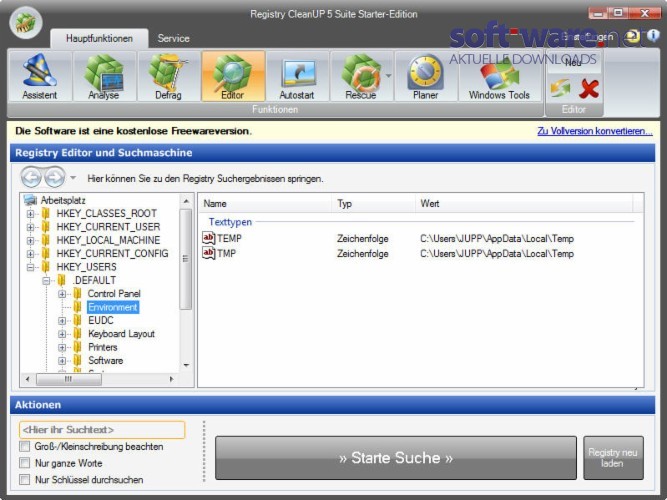Click the blue info icon at top right
667x500 pixels.
pos(653,36)
